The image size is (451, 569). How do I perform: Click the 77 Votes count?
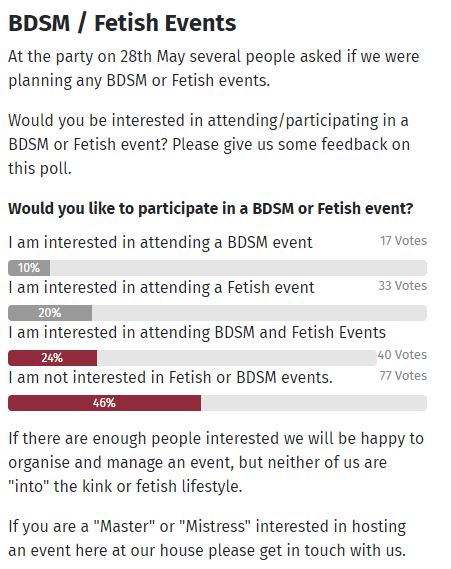coord(403,376)
